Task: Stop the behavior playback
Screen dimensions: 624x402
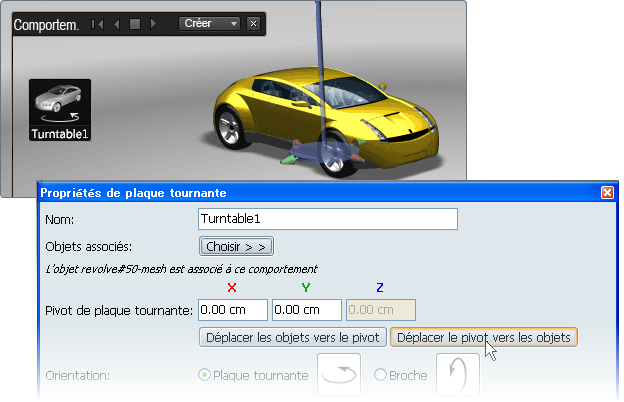Action: tap(135, 24)
